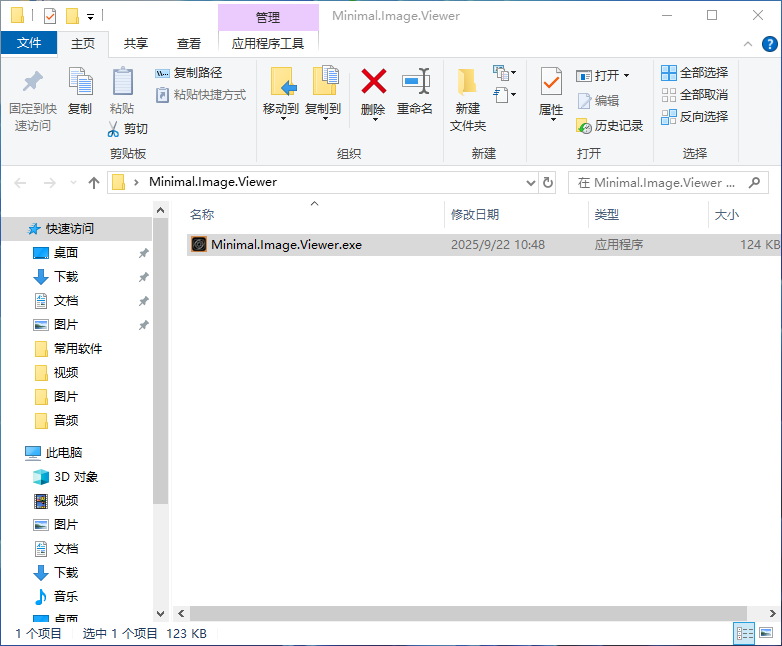Open Customize Quick Access Toolbar dropdown
Image resolution: width=782 pixels, height=646 pixels.
[x=90, y=16]
